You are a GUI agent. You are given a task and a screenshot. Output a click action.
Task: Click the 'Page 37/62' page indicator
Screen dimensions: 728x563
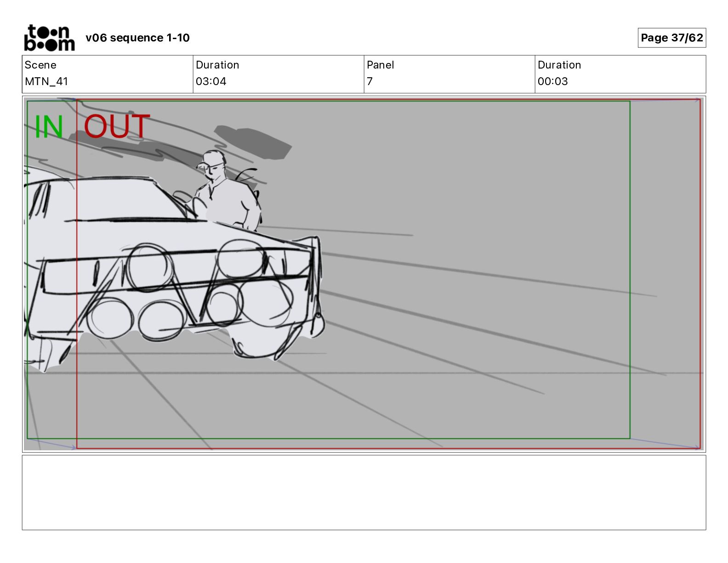671,38
